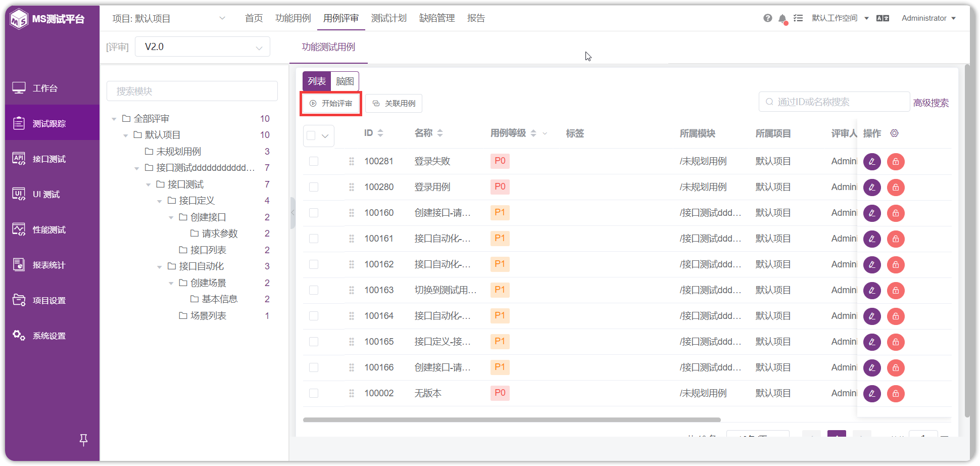Collapse the module tree panel handle
Viewport: 980px width, 466px height.
(292, 213)
